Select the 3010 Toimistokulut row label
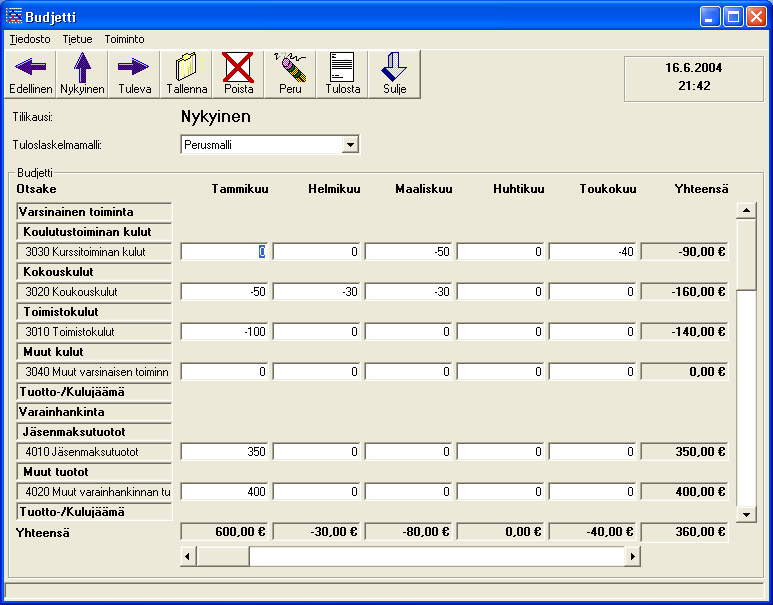Viewport: 773px width, 605px height. [x=94, y=332]
